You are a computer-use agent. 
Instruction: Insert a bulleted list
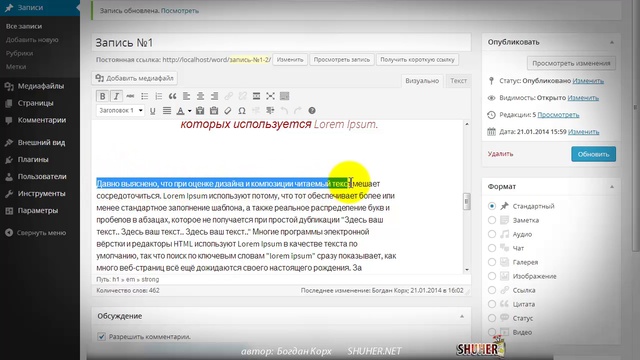[x=144, y=96]
